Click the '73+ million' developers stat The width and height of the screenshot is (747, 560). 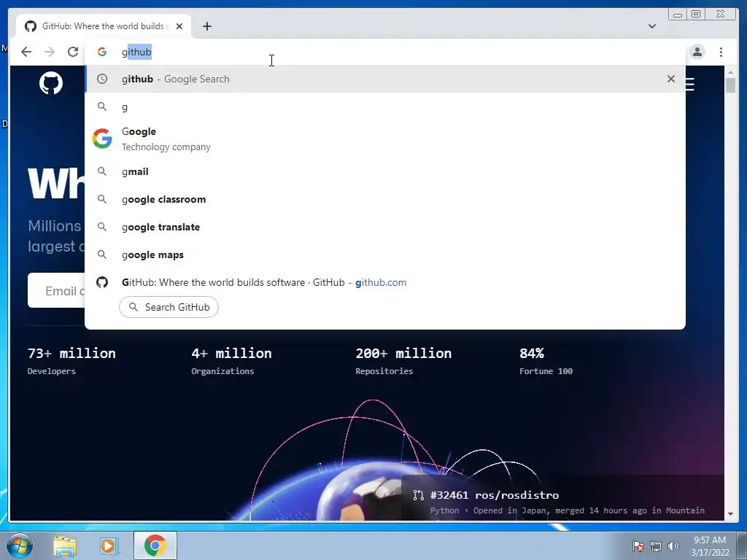tap(71, 354)
